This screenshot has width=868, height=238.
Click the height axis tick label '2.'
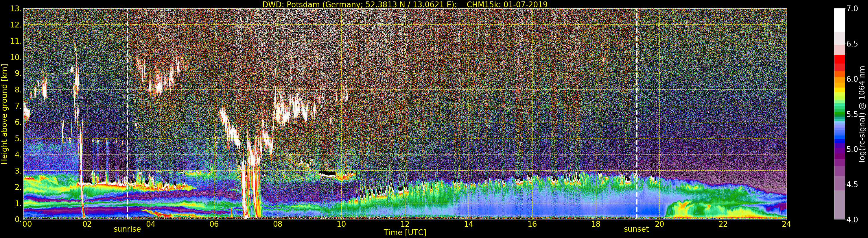click(18, 187)
